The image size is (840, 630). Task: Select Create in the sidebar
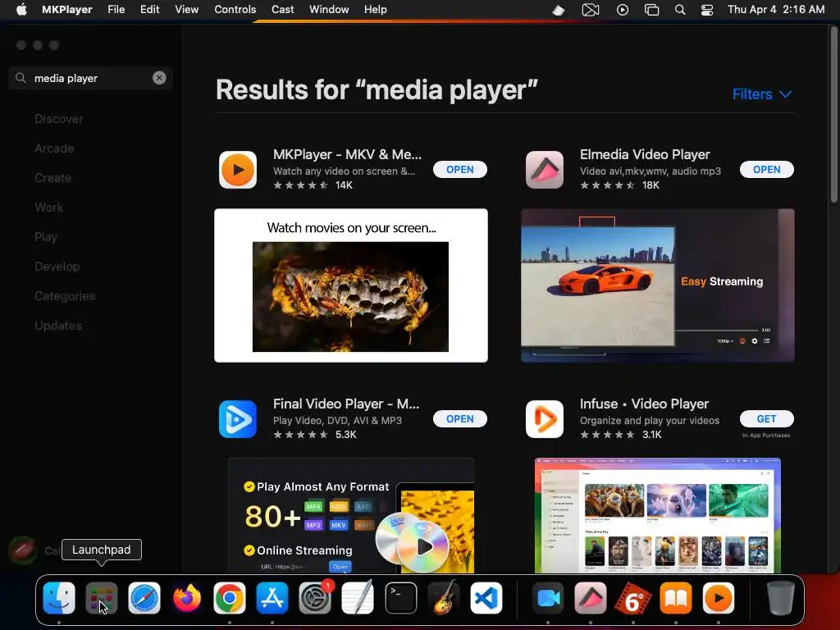[53, 178]
